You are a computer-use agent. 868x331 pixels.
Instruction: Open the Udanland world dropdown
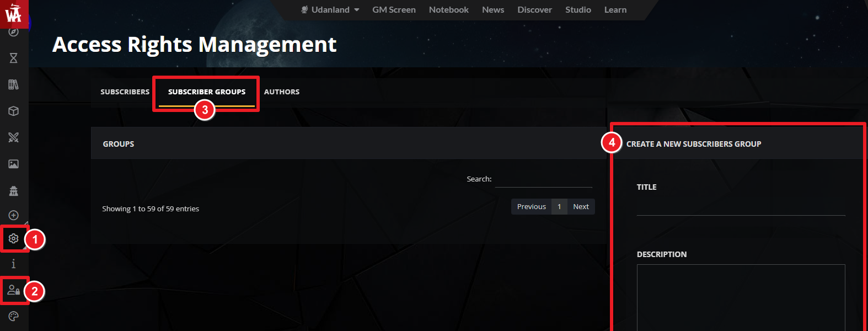click(x=330, y=10)
